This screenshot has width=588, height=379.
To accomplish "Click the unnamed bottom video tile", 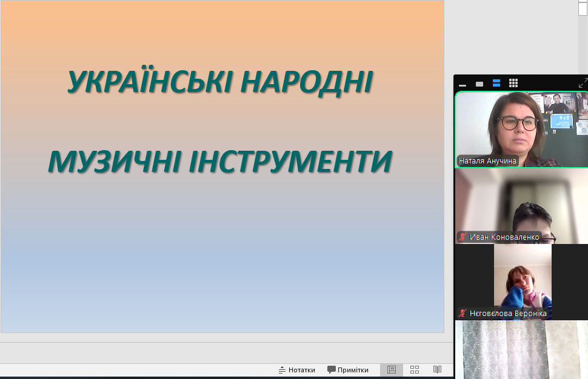I will 522,350.
